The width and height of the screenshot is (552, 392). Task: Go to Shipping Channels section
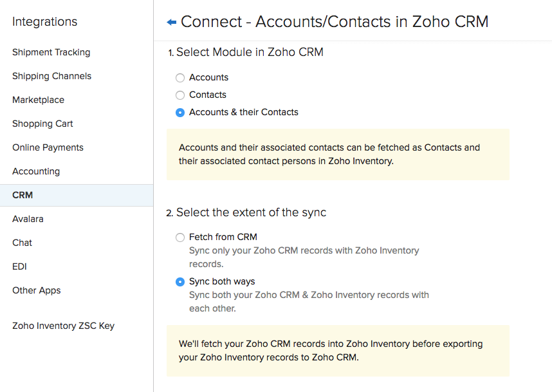[x=51, y=76]
